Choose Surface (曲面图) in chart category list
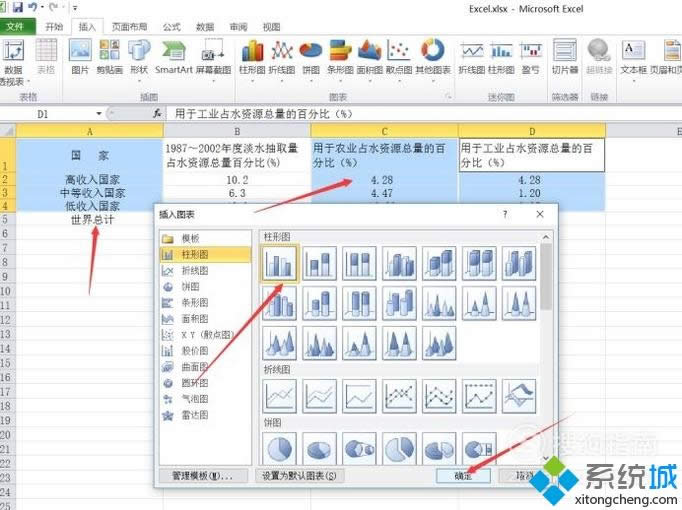This screenshot has height=510, width=682. [x=205, y=367]
